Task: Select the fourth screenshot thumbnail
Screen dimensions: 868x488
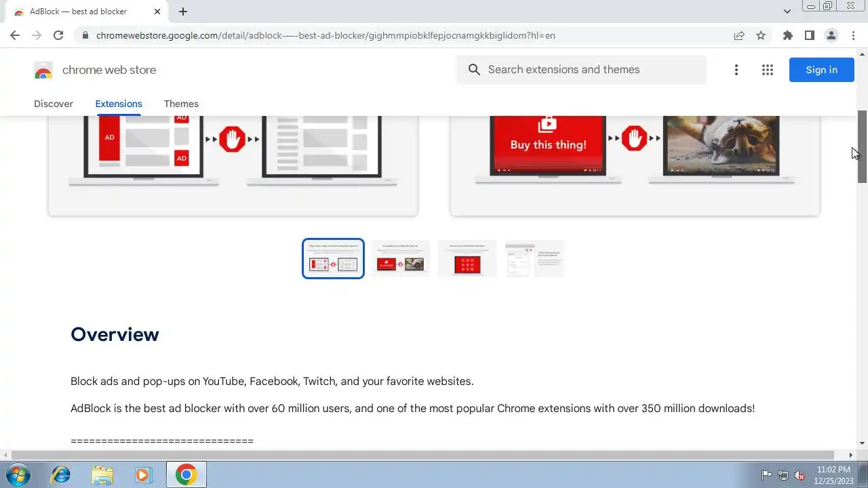Action: click(534, 258)
